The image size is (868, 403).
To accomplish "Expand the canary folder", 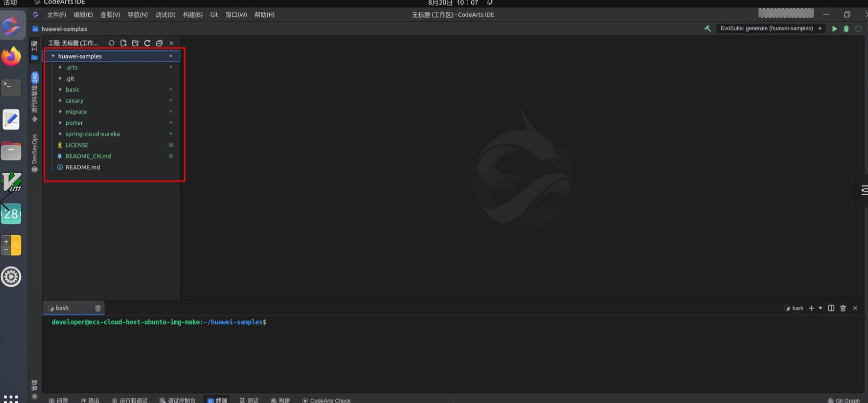I will point(60,101).
